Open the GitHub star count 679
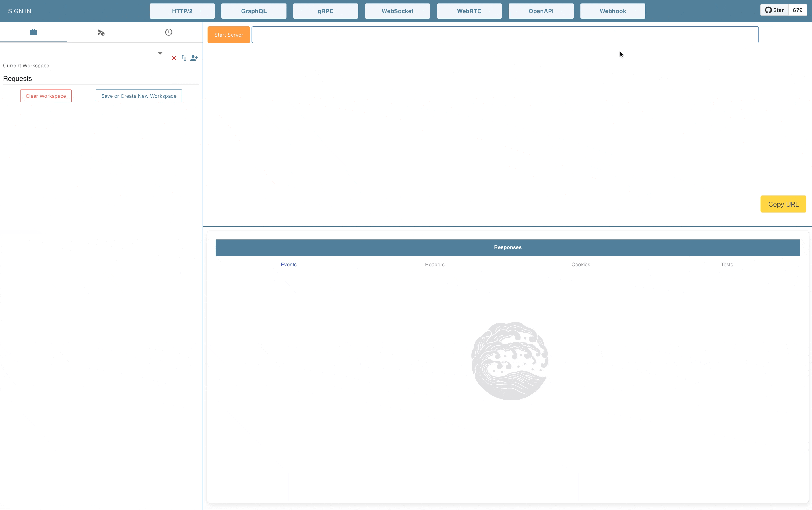The height and width of the screenshot is (510, 812). tap(797, 10)
